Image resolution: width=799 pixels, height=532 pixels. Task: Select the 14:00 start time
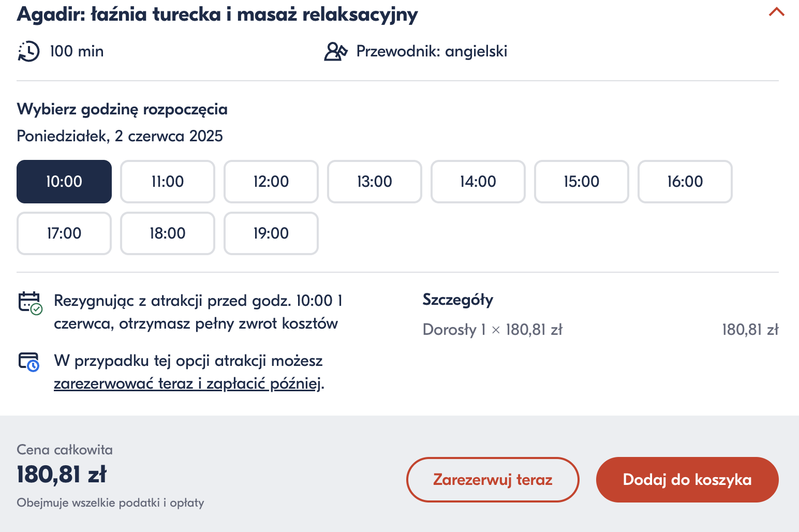click(x=478, y=182)
